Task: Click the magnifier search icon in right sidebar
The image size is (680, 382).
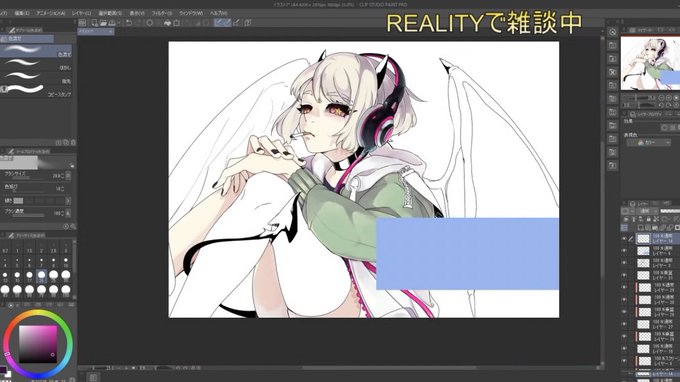Action: [612, 32]
